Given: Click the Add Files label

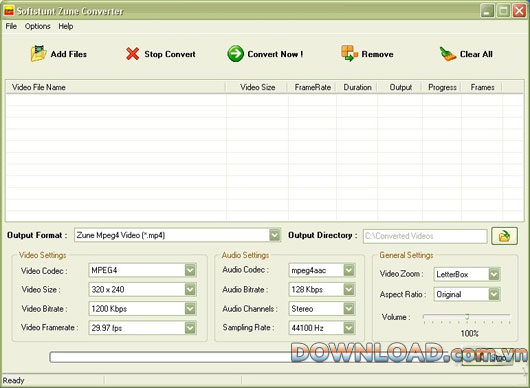Looking at the screenshot, I should click(x=69, y=54).
